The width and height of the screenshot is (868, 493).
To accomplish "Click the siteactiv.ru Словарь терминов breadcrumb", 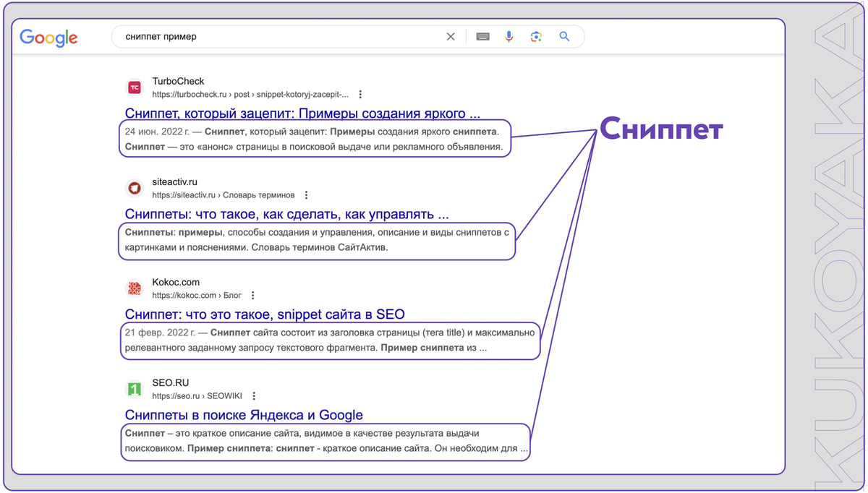I will coord(224,195).
